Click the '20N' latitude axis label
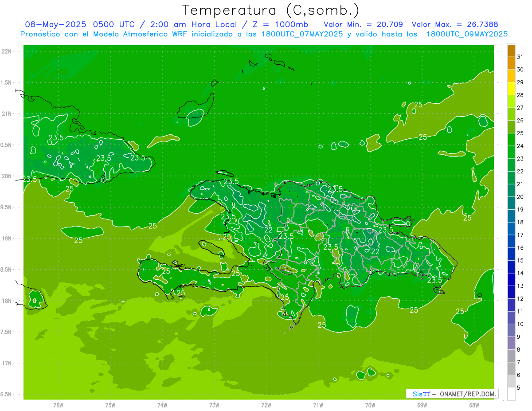 pos(7,176)
